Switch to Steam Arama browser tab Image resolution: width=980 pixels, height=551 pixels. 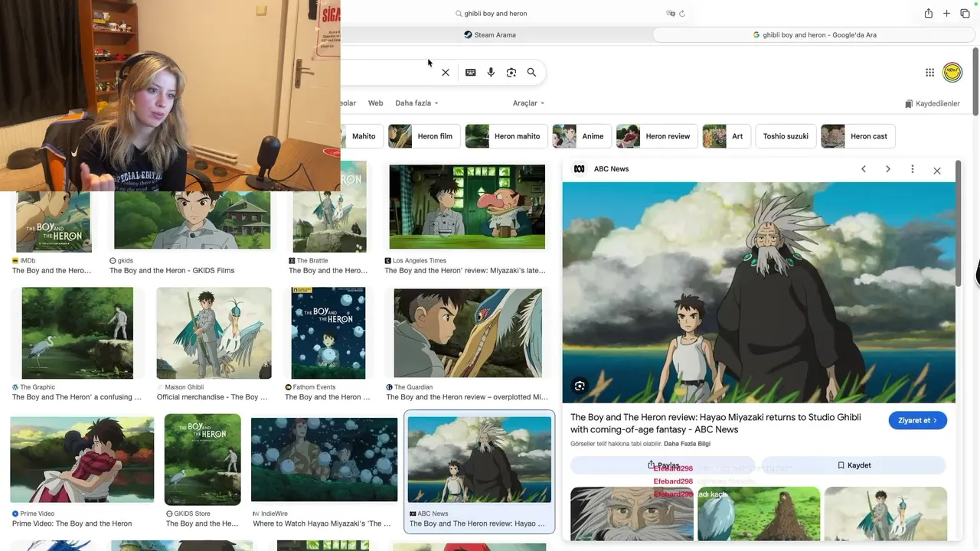coord(490,34)
